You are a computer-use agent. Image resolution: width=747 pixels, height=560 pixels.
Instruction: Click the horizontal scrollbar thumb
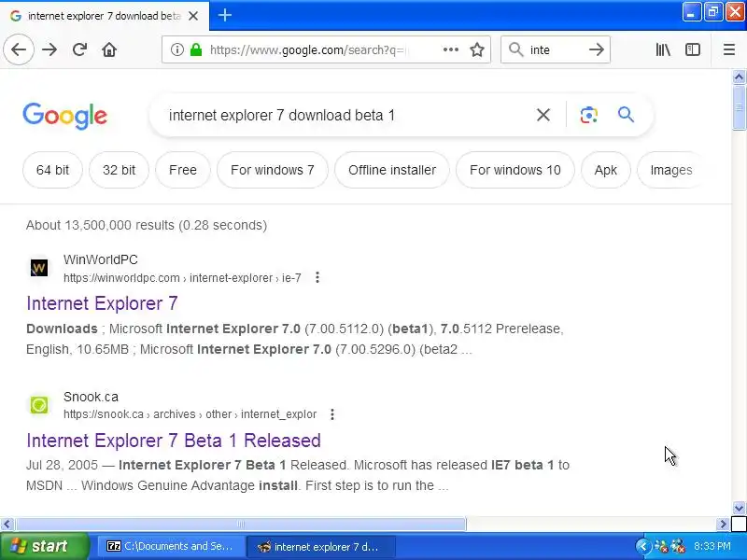pos(241,525)
